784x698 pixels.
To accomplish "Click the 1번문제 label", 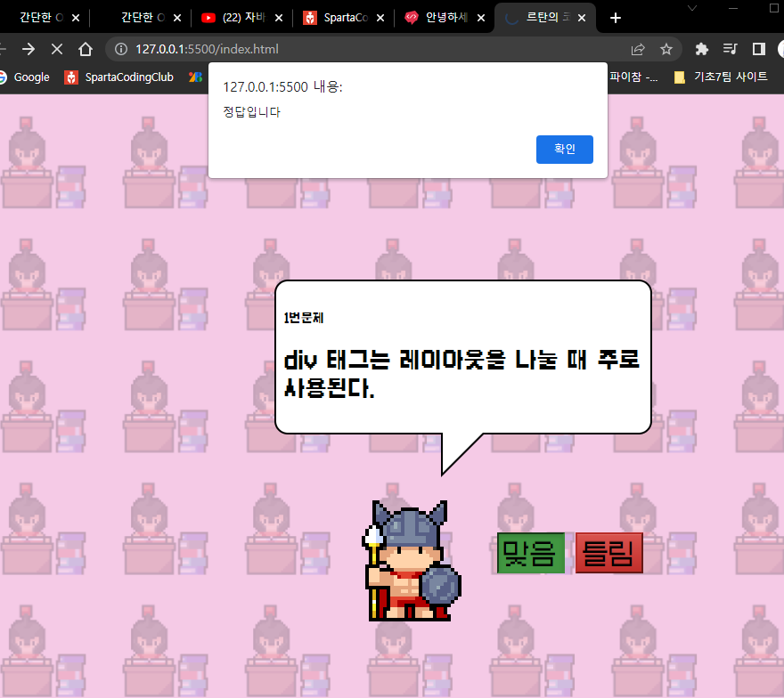I will [304, 318].
